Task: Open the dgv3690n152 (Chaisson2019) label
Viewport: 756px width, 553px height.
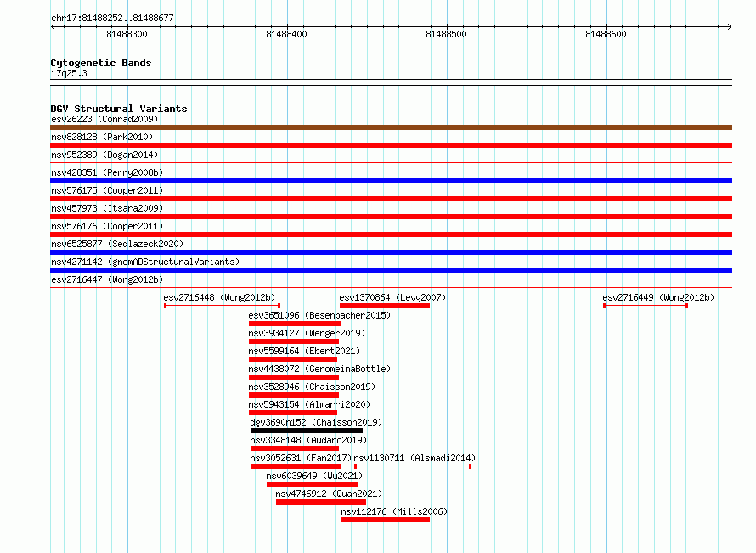Action: pyautogui.click(x=316, y=422)
